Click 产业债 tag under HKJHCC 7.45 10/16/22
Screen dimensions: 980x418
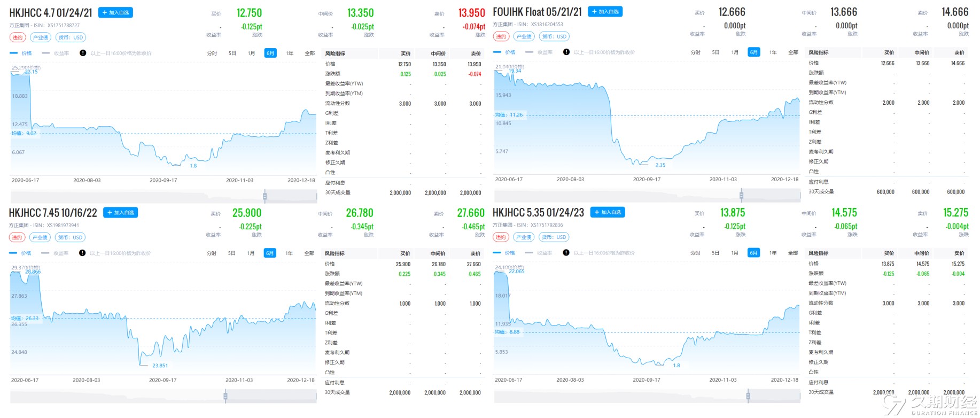40,237
